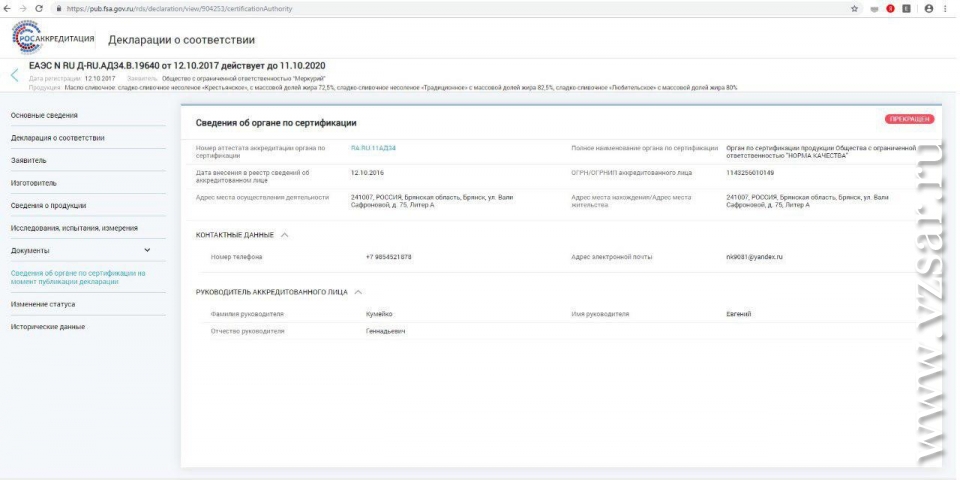Open the red extension icon
960x480 pixels.
(890, 8)
